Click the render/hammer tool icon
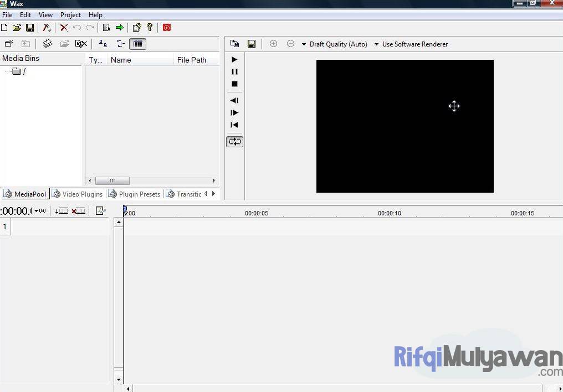Screen dimensions: 563x392 point(47,27)
